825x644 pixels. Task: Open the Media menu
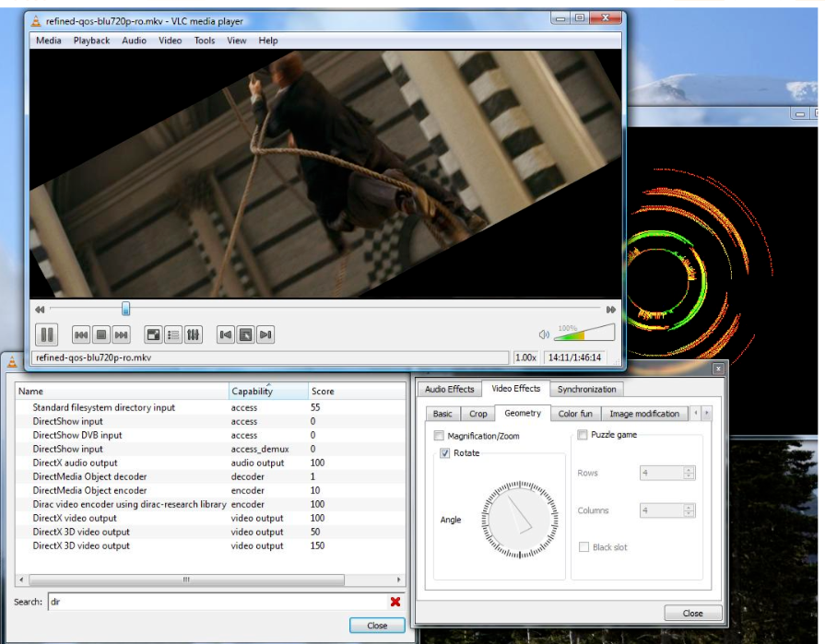(49, 41)
